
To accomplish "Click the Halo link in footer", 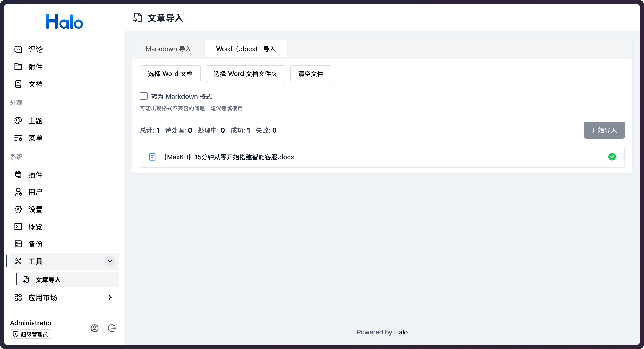I will 401,332.
